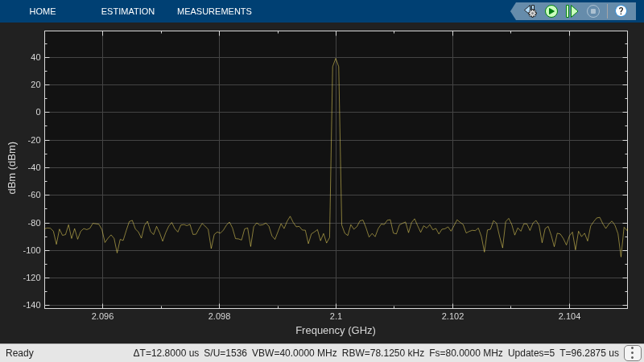Open the three-dot status bar options menu
The height and width of the screenshot is (362, 644).
[x=633, y=353]
